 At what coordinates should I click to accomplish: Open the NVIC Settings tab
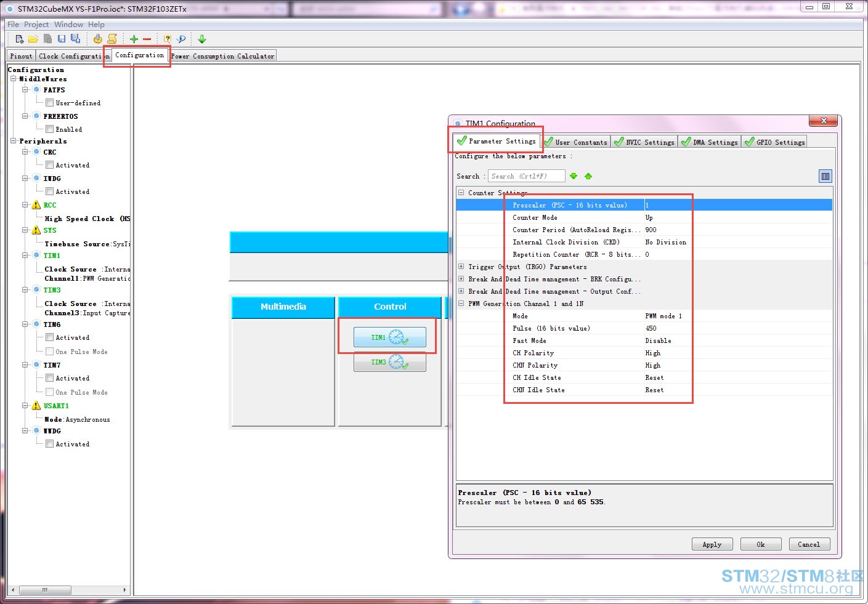[644, 142]
